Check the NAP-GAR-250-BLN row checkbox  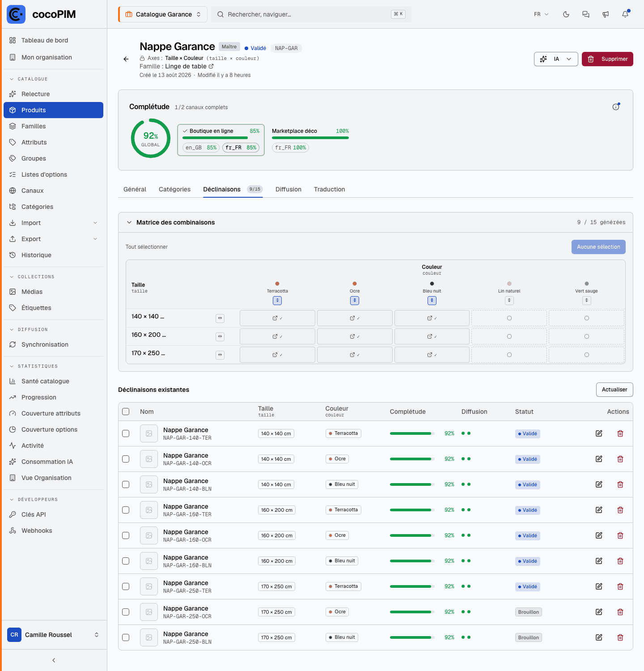126,637
